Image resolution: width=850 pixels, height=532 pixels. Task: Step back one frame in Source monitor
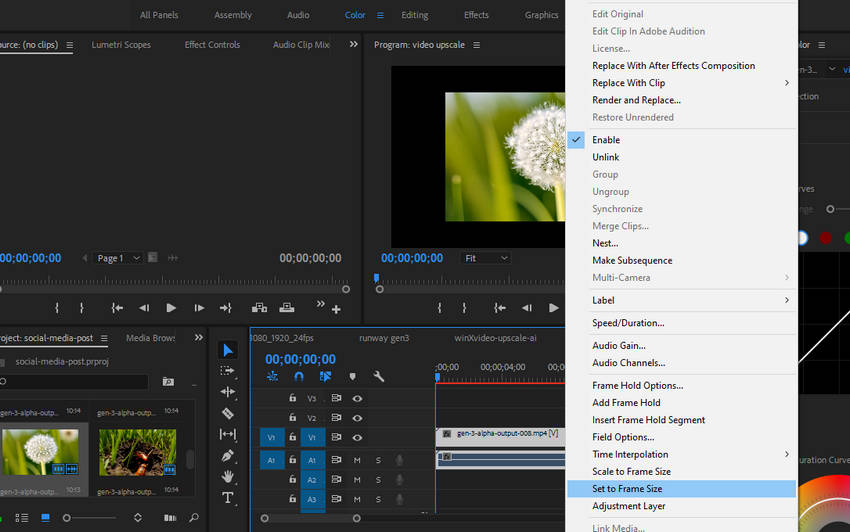144,308
